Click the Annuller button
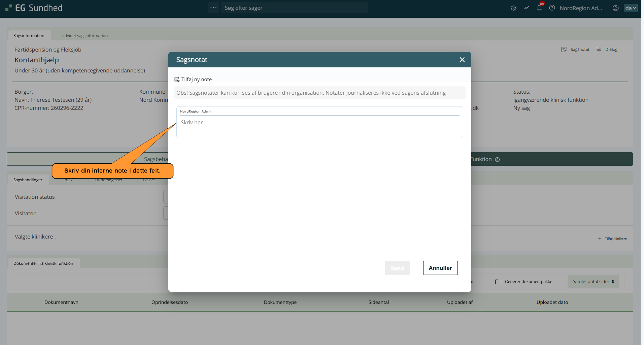Viewport: 644px width, 345px height. coord(440,268)
